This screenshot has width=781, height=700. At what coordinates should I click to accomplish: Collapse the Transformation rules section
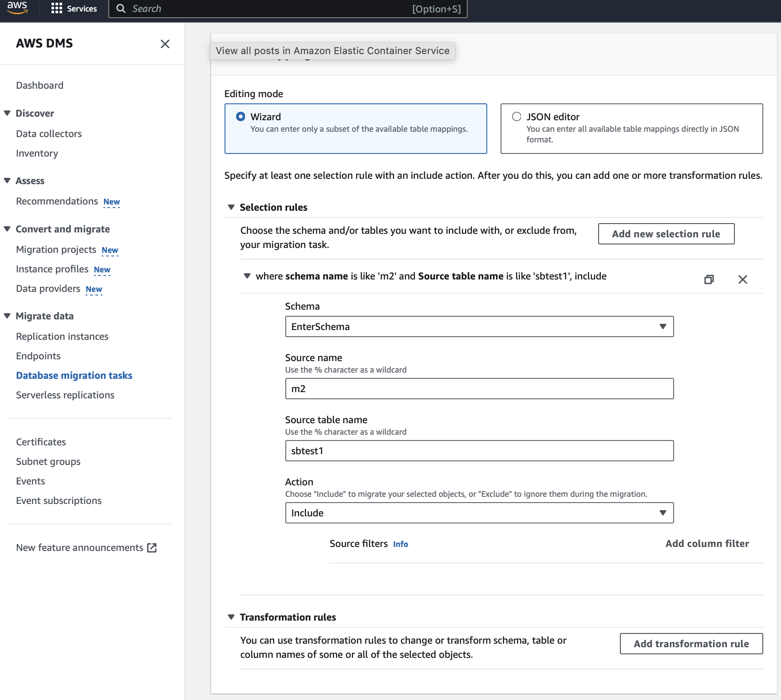pyautogui.click(x=231, y=617)
